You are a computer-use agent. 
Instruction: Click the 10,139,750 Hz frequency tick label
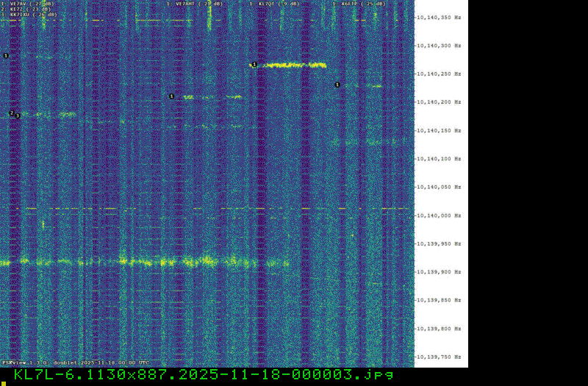(439, 357)
